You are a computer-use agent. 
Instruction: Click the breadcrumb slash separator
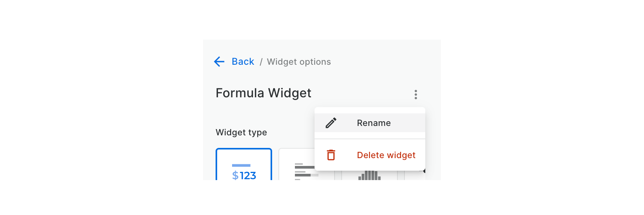tap(261, 62)
